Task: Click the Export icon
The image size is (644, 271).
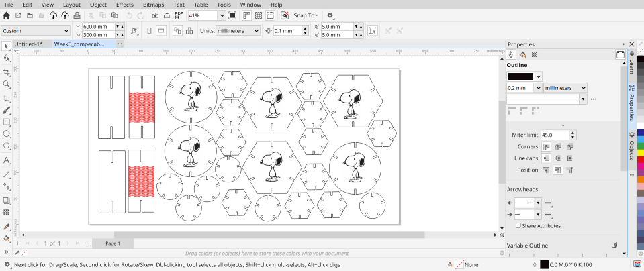Action: [x=167, y=15]
